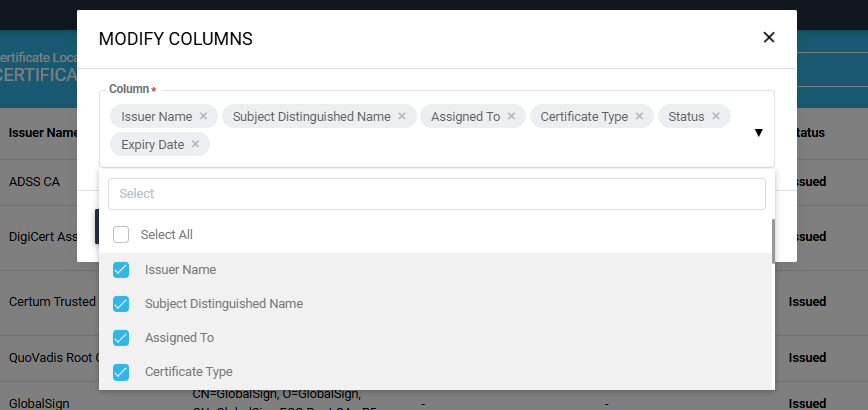This screenshot has width=868, height=410.
Task: Remove Subject Distinguished Name chip
Action: [402, 116]
